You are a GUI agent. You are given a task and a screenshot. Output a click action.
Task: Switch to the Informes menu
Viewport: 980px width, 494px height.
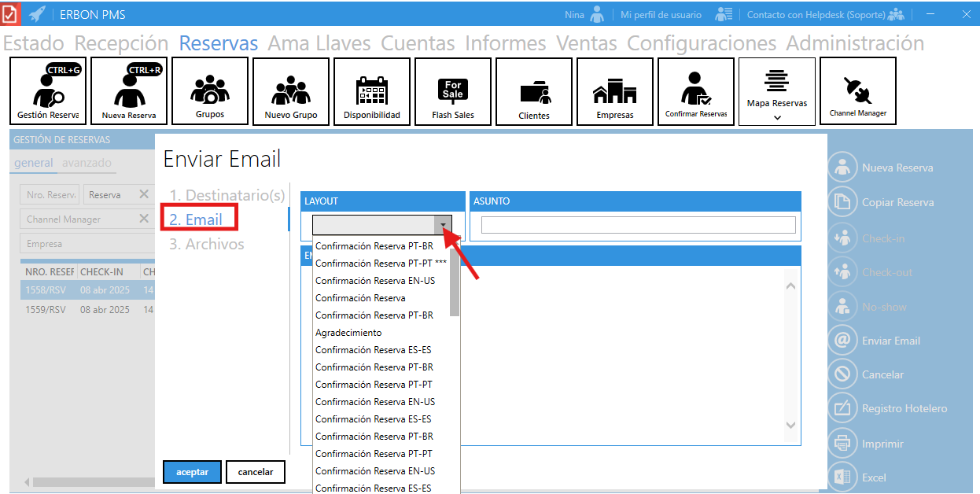505,43
